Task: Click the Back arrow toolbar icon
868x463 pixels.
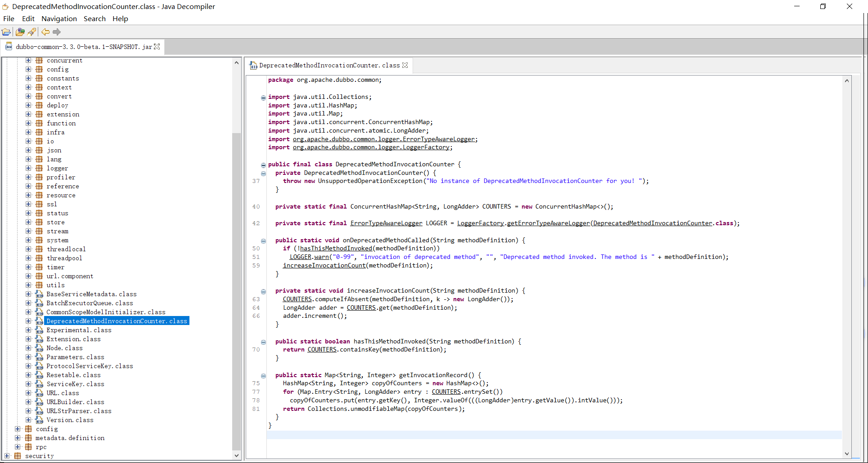Action: (x=45, y=32)
